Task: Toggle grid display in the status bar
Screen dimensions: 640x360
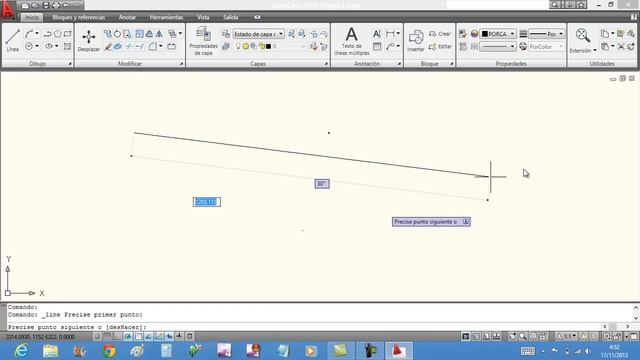Action: tap(107, 336)
